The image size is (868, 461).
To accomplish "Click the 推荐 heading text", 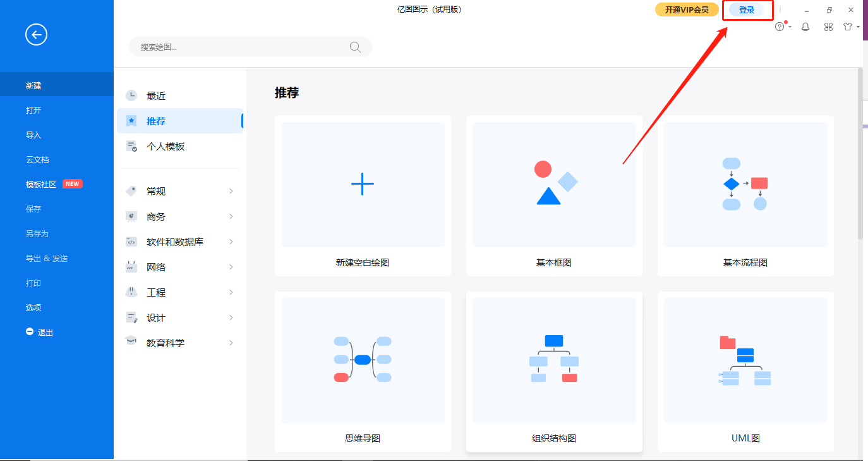I will 287,93.
